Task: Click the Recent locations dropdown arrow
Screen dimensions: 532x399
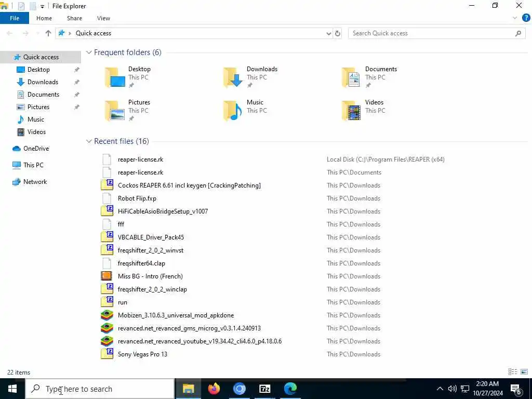Action: pos(37,33)
